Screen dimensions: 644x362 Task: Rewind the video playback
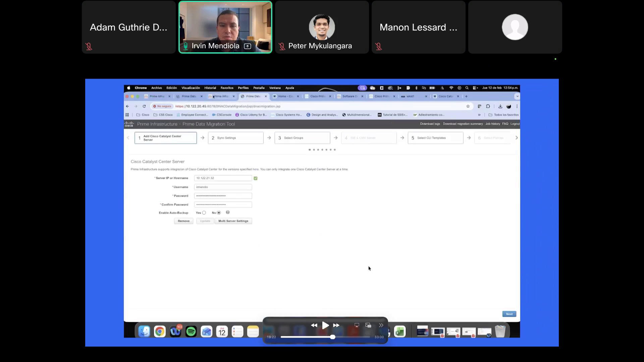[314, 325]
